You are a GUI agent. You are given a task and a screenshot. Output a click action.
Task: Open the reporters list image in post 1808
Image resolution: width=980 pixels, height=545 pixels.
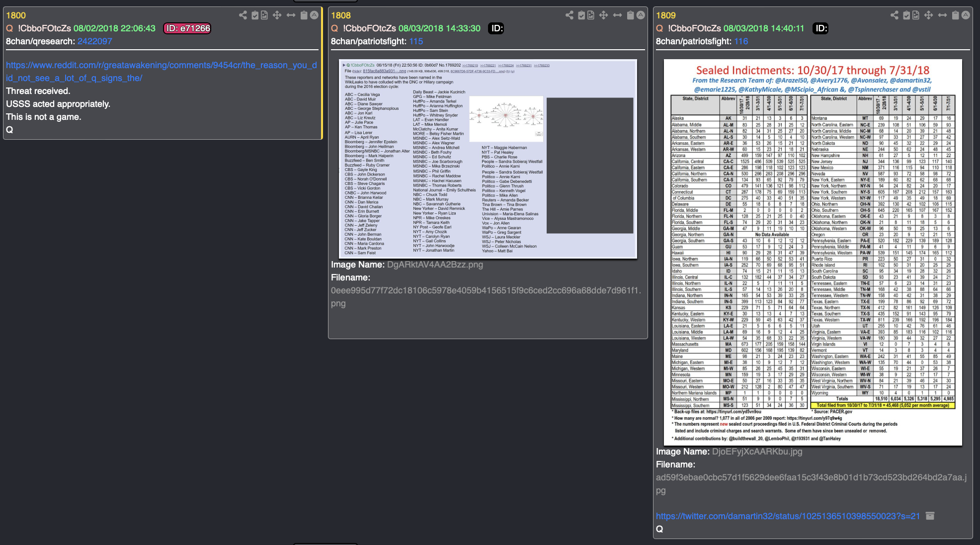[488, 159]
